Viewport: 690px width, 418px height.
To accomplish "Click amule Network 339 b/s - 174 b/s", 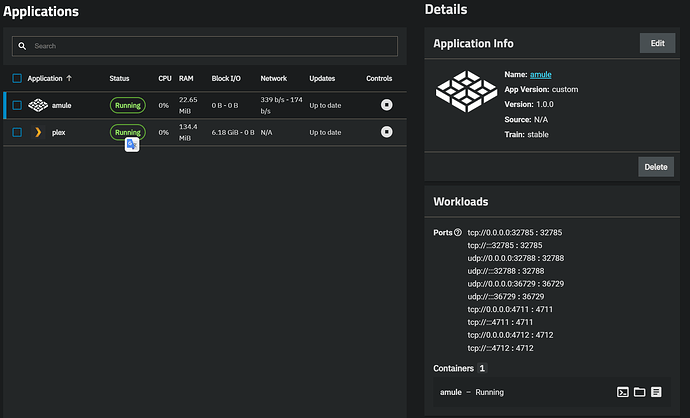I will point(281,105).
